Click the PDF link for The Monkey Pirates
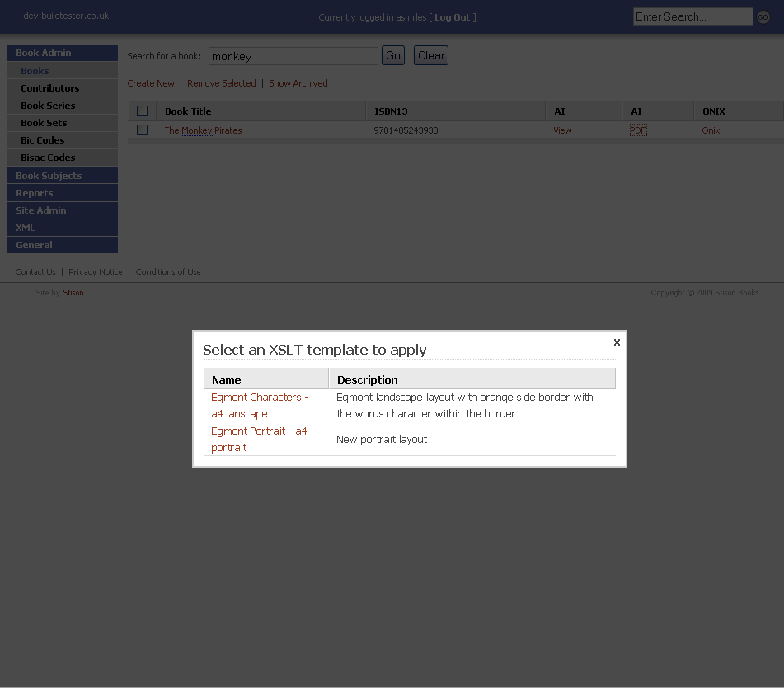Viewport: 784px width, 688px height. [x=638, y=130]
